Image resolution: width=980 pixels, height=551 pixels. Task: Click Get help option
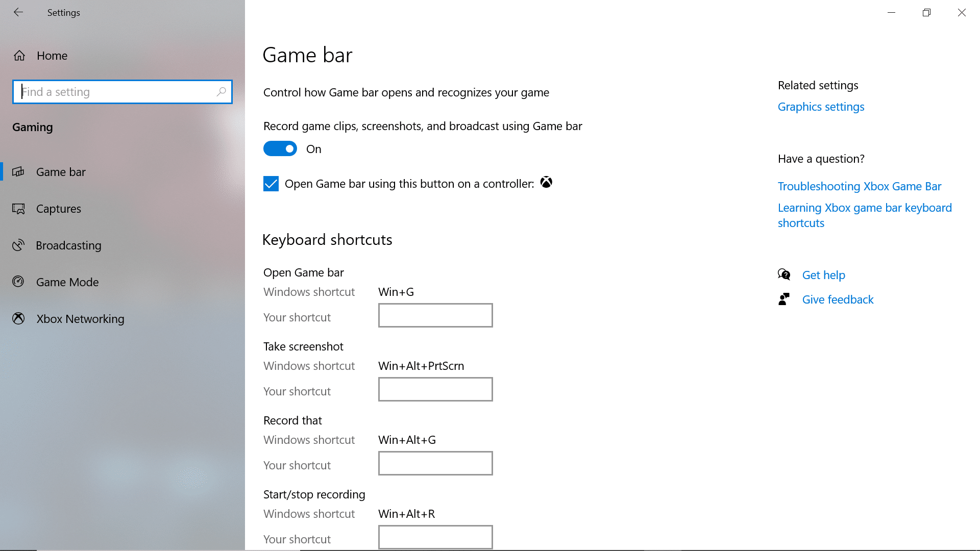[823, 274]
